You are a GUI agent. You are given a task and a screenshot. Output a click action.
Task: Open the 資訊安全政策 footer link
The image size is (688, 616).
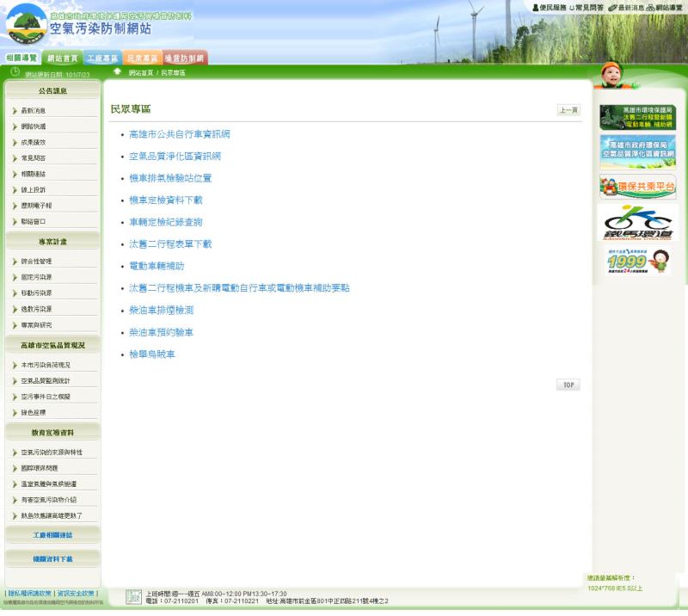[76, 594]
